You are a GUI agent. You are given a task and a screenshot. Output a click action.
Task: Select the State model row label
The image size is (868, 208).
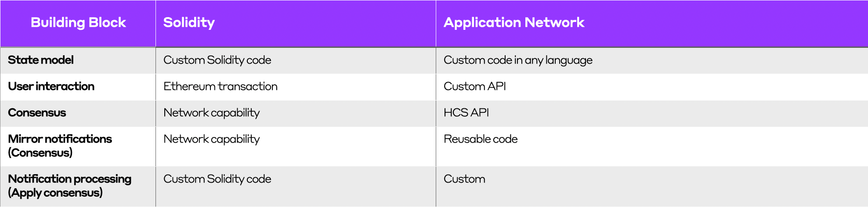point(41,60)
